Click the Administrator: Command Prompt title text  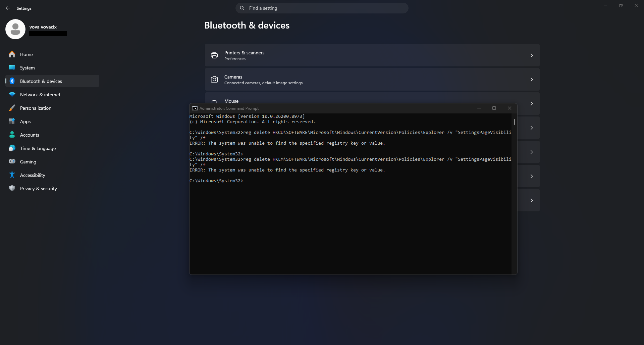click(x=229, y=108)
